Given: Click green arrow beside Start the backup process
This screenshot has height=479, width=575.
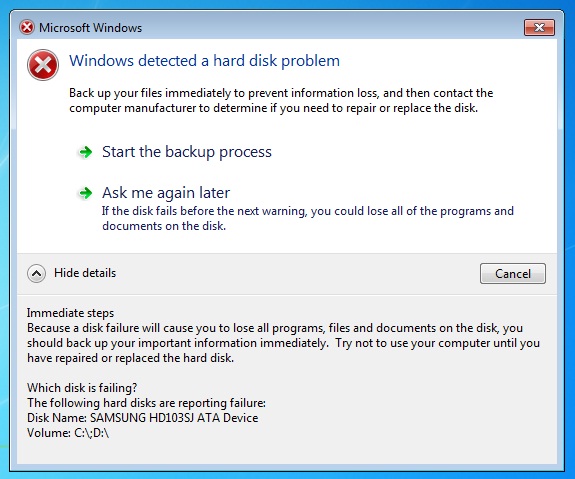Looking at the screenshot, I should point(86,152).
